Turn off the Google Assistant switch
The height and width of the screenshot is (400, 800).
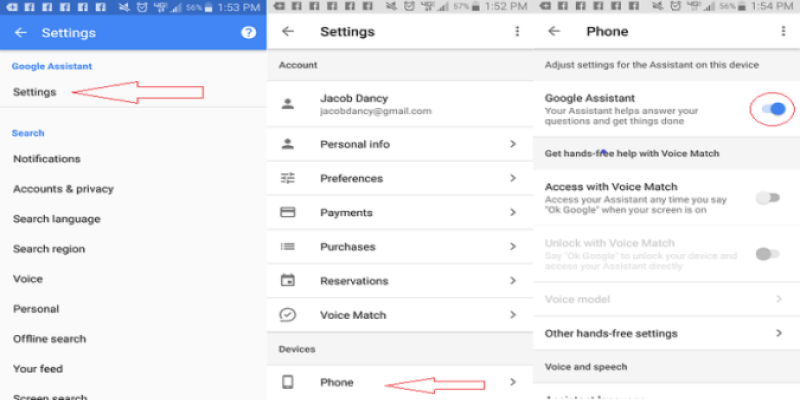click(772, 109)
